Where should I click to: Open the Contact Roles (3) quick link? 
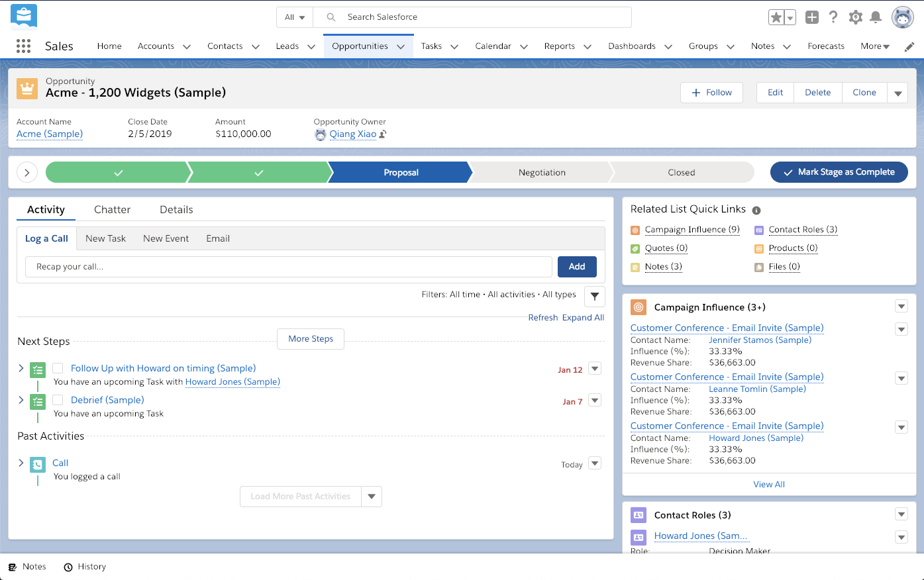coord(803,230)
